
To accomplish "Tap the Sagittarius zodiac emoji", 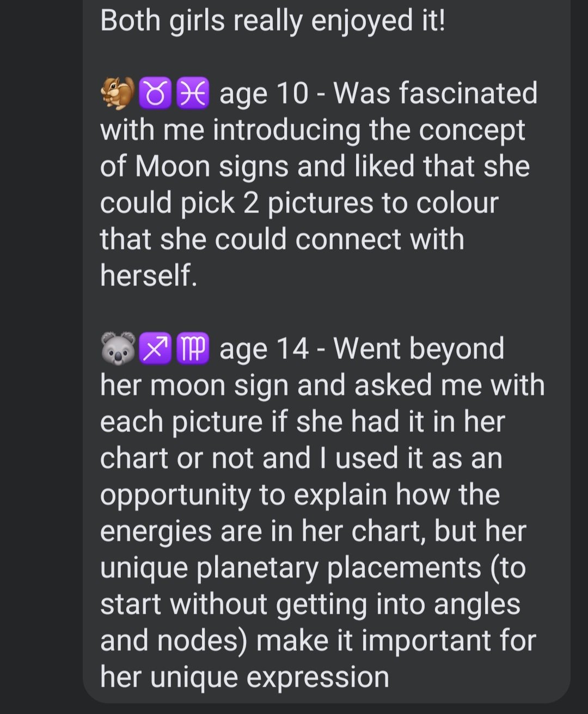I will [x=156, y=349].
